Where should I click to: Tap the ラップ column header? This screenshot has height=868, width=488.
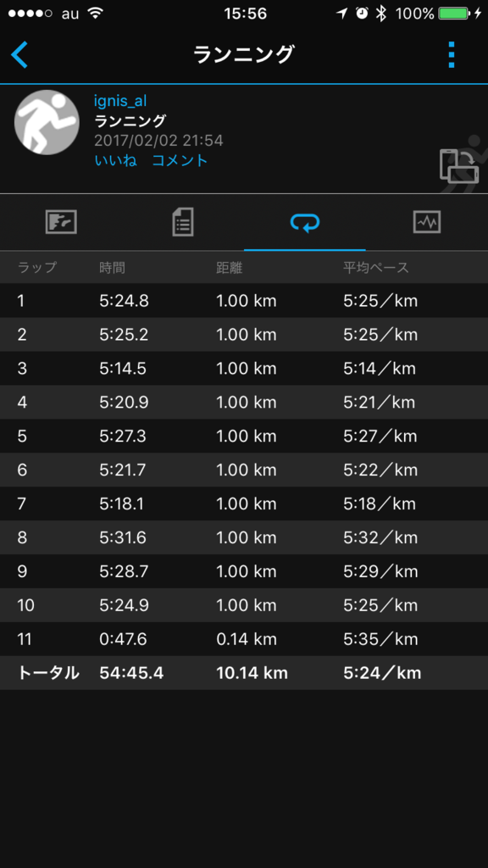37,268
